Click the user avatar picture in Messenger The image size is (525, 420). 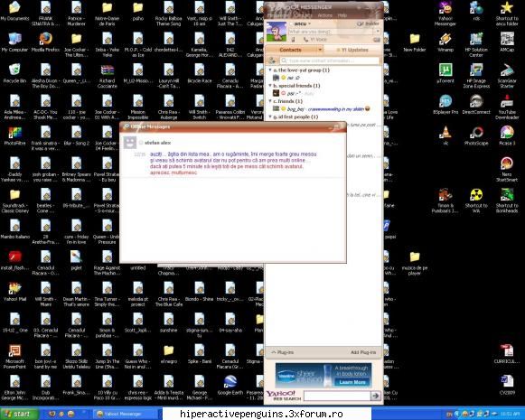[277, 32]
